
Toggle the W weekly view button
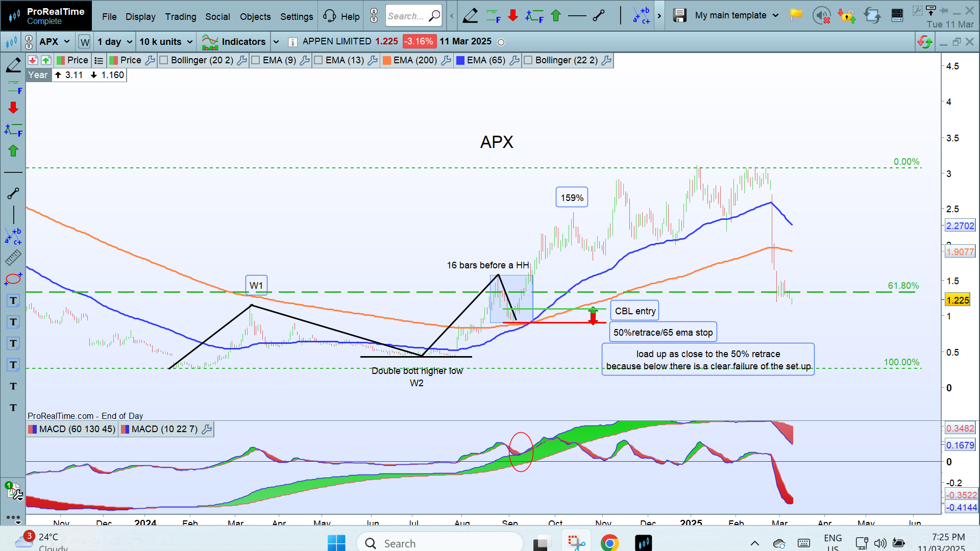pyautogui.click(x=85, y=42)
